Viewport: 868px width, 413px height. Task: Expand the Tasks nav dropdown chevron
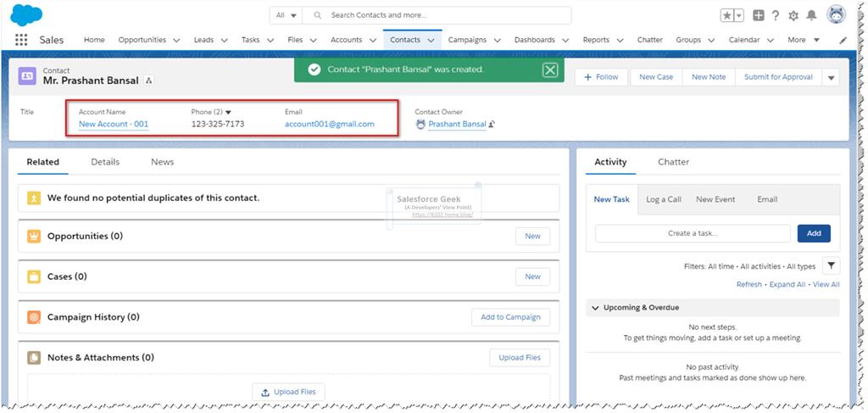click(x=270, y=41)
